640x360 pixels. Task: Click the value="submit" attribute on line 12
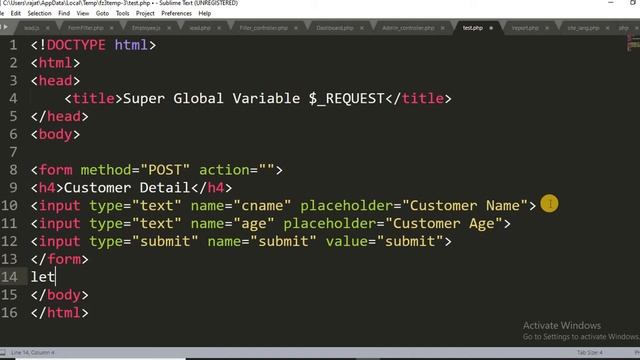pos(384,241)
